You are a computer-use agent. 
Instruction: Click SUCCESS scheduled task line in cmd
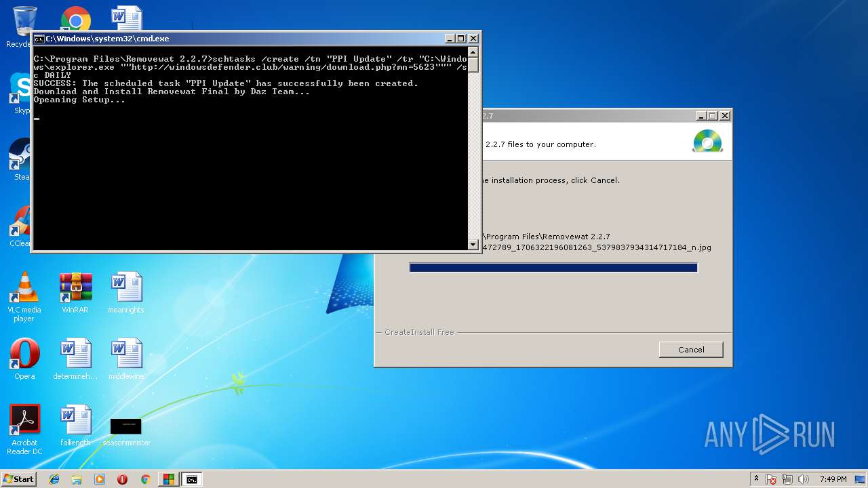click(x=226, y=83)
